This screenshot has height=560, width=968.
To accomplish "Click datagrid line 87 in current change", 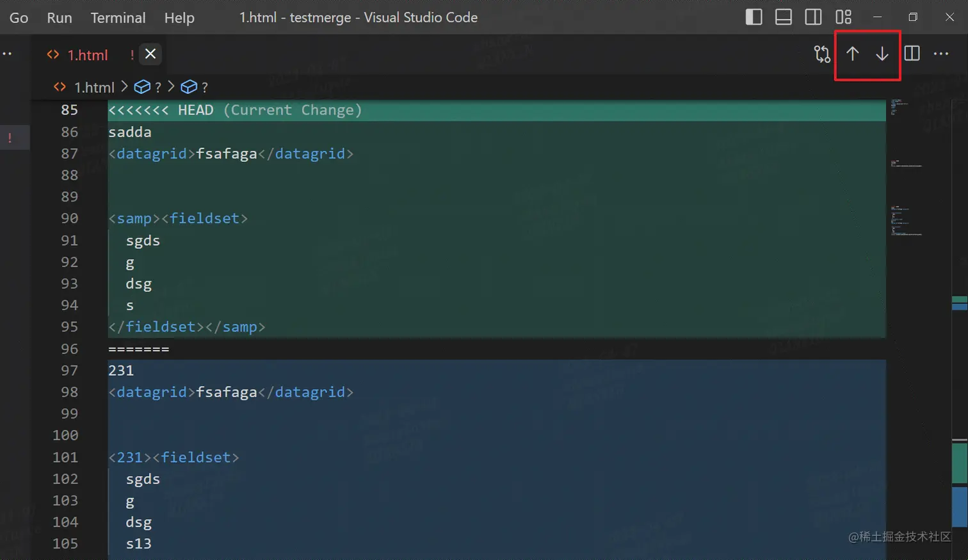I will [x=230, y=154].
